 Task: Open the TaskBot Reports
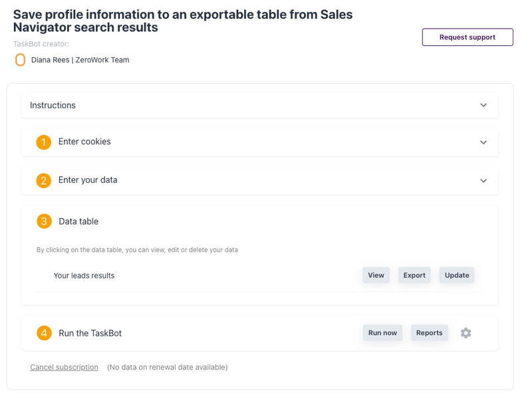429,333
